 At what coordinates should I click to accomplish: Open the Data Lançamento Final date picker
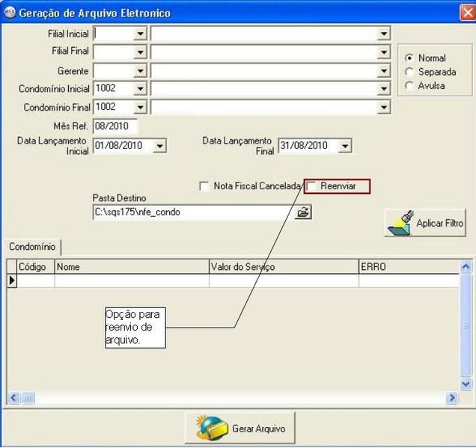tap(344, 145)
